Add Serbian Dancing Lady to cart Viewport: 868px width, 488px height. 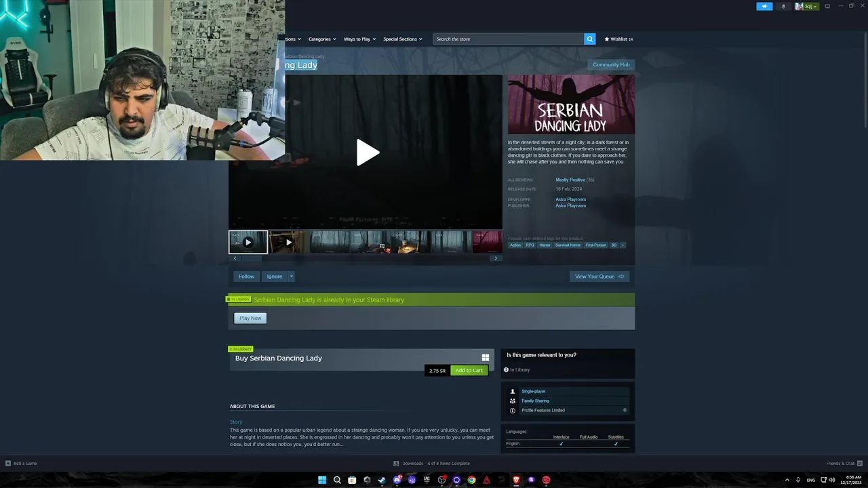(x=469, y=370)
